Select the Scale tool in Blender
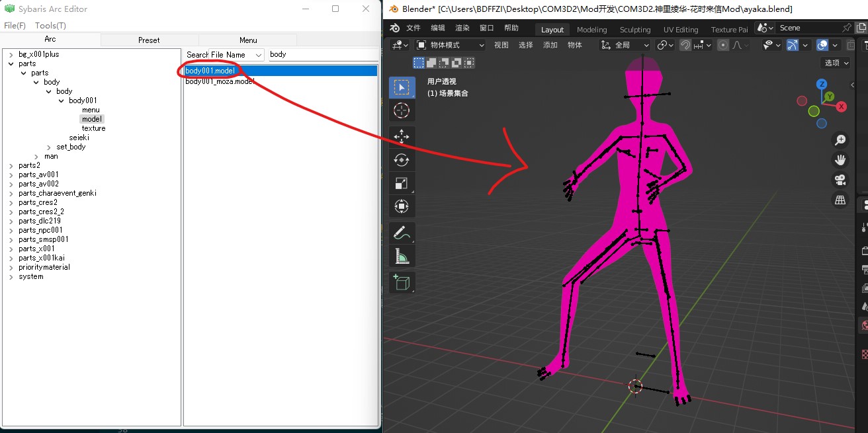 402,183
